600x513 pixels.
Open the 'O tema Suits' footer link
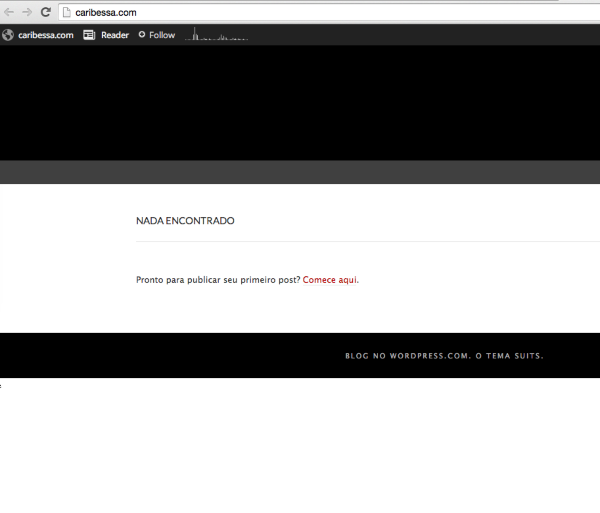pyautogui.click(x=509, y=356)
